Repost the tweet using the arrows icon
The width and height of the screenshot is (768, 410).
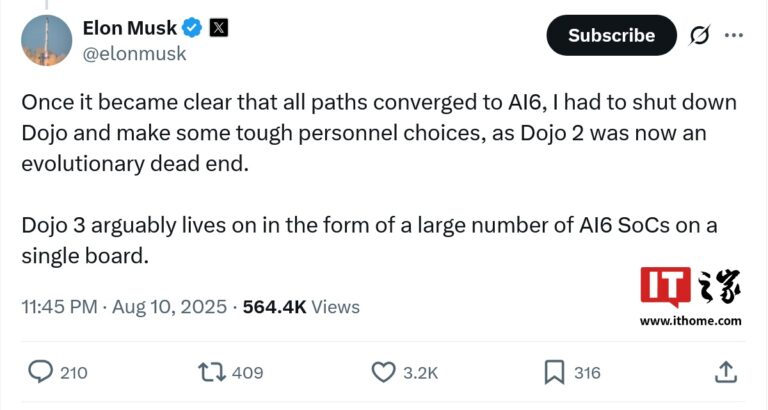click(x=210, y=372)
